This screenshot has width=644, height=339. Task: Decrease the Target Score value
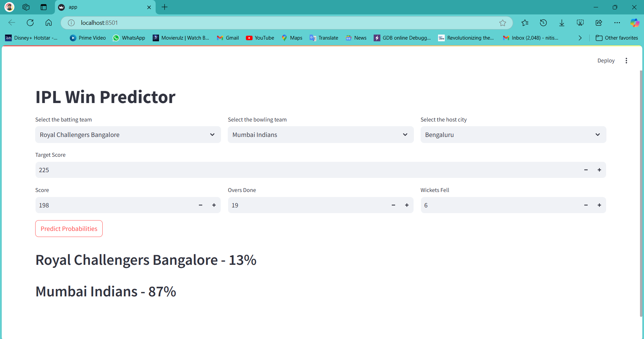[x=586, y=170]
